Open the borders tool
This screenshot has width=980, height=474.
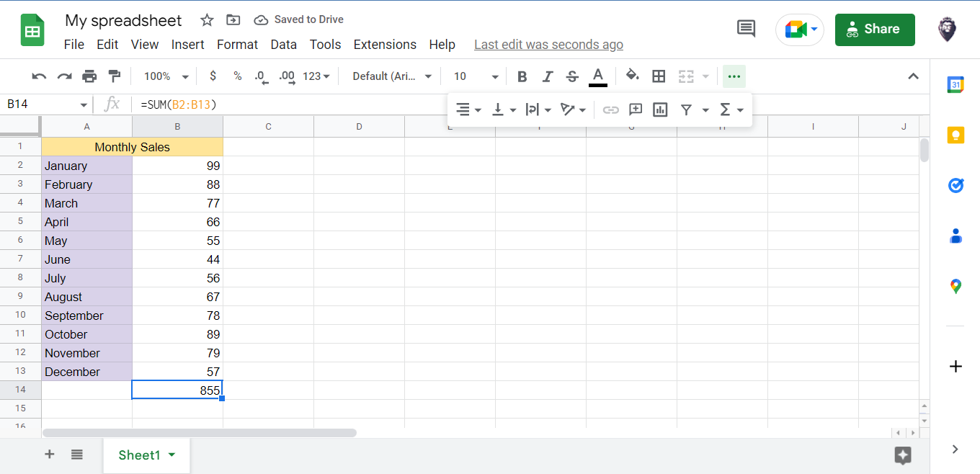(658, 76)
